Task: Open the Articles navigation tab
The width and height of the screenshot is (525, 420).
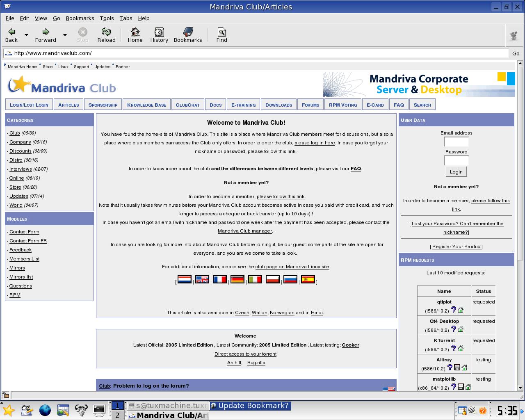Action: pos(68,105)
